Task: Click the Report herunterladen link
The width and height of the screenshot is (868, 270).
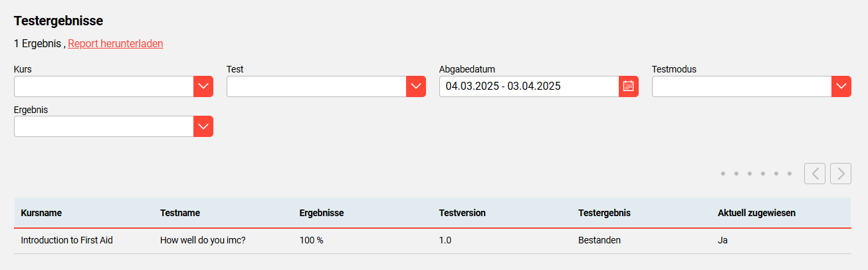Action: [x=116, y=44]
